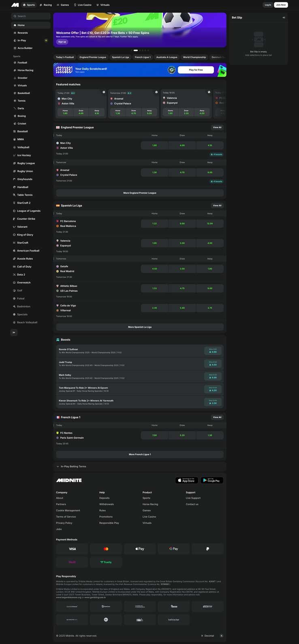This screenshot has height=644, width=299.
Task: Click Sign up on welcome offer banner
Action: (x=62, y=42)
